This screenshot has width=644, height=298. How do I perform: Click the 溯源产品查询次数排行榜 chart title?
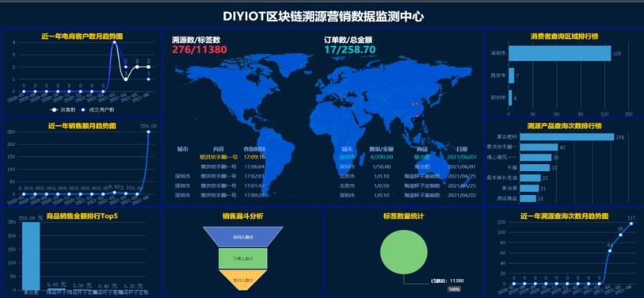click(564, 125)
